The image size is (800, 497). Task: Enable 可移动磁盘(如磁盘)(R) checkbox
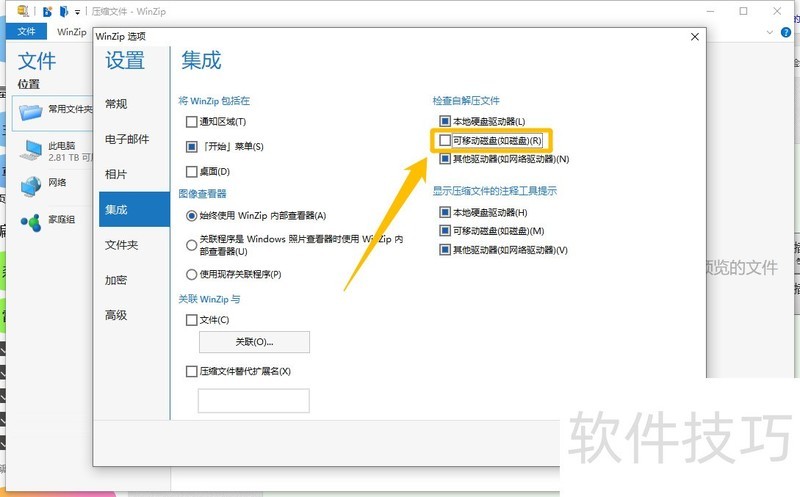[445, 140]
